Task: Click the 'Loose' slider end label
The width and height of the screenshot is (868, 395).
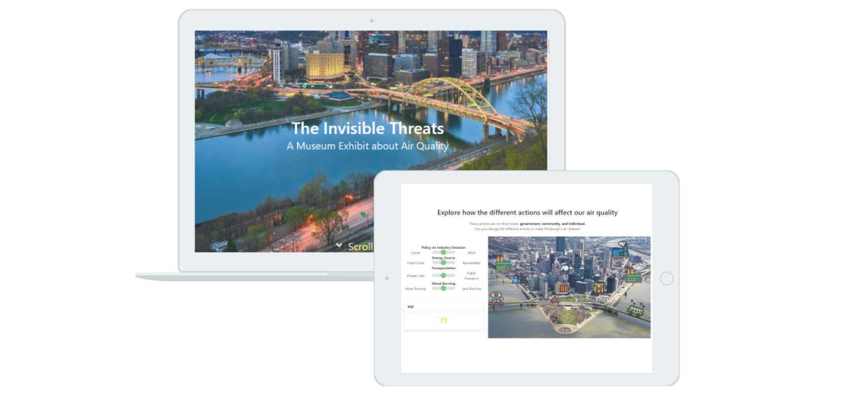Action: pyautogui.click(x=415, y=253)
